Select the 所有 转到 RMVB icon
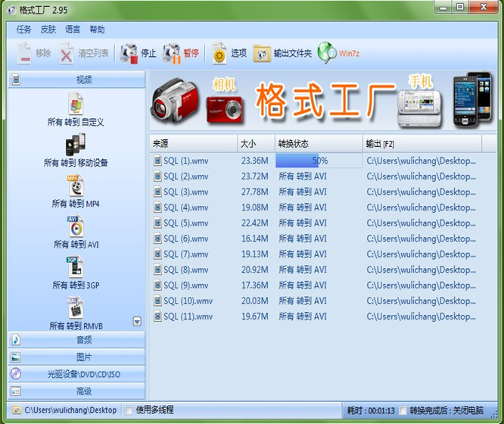Screen dimensions: 504x424 tap(76, 307)
